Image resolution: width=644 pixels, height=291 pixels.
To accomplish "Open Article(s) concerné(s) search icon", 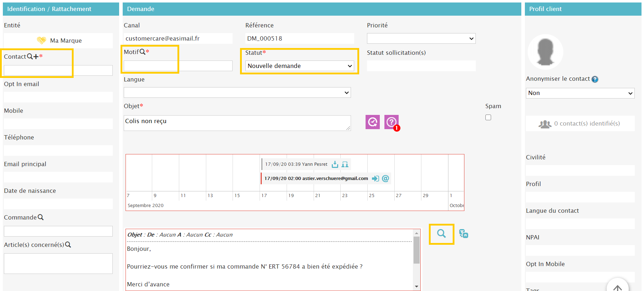I will click(x=68, y=245).
